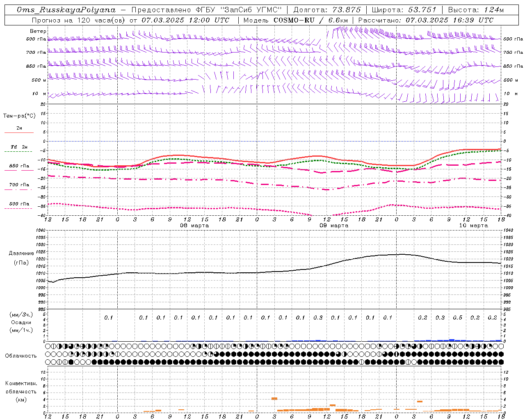Viewport: 525px width, 420px height.
Task: Select the latitude value Широта: 53.751
Action: pos(404,10)
